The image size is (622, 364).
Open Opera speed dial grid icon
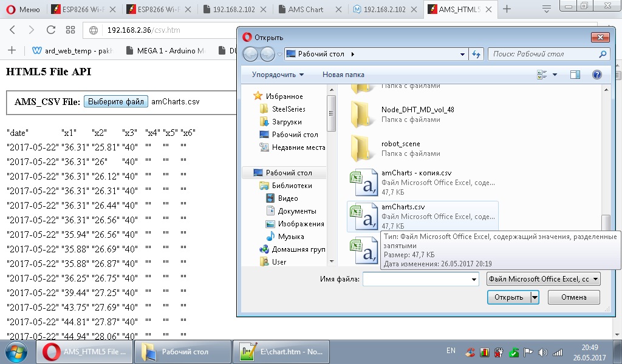pos(70,30)
